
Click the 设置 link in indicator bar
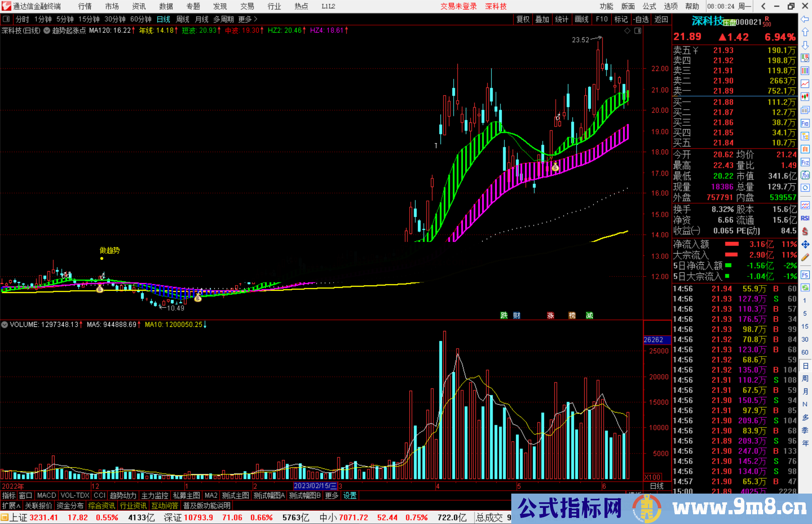350,495
